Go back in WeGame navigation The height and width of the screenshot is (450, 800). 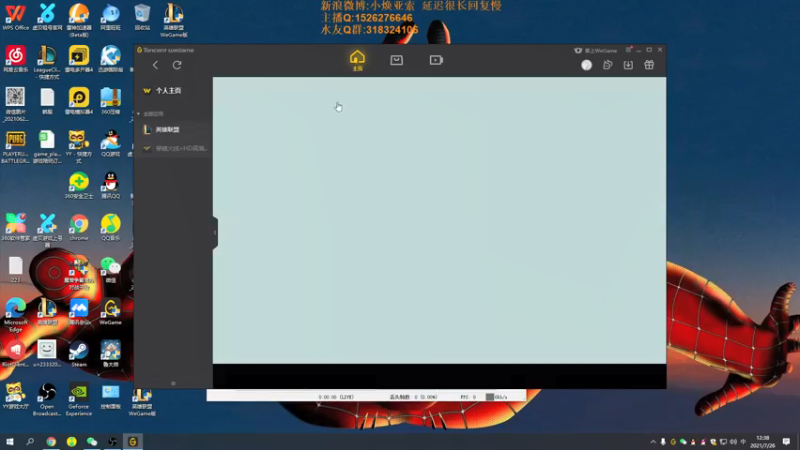pos(156,65)
